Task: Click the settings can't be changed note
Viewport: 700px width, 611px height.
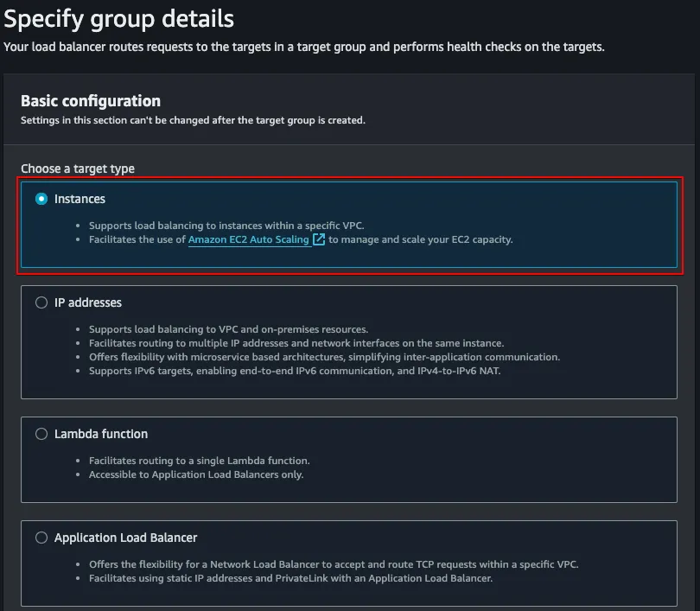Action: point(193,120)
